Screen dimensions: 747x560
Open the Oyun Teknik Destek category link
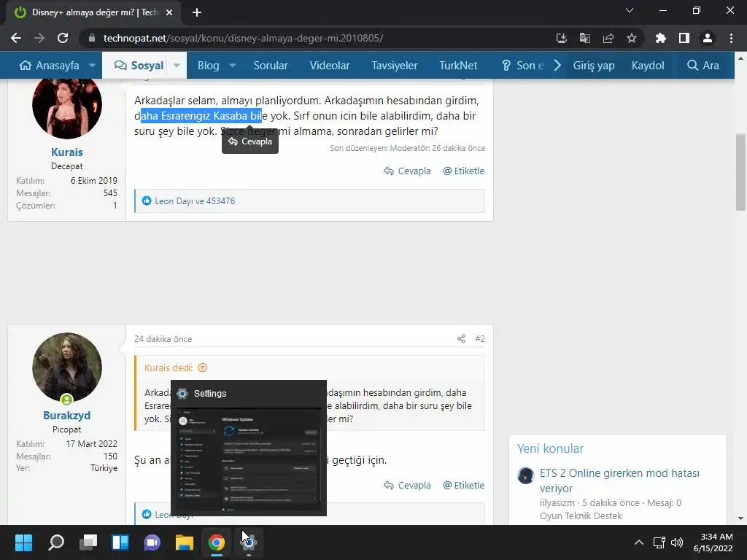581,516
